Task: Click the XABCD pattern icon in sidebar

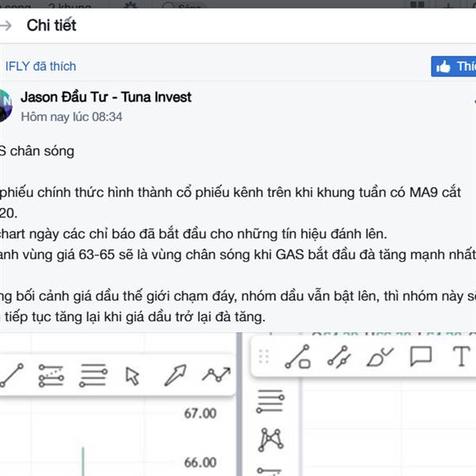Action: [271, 440]
